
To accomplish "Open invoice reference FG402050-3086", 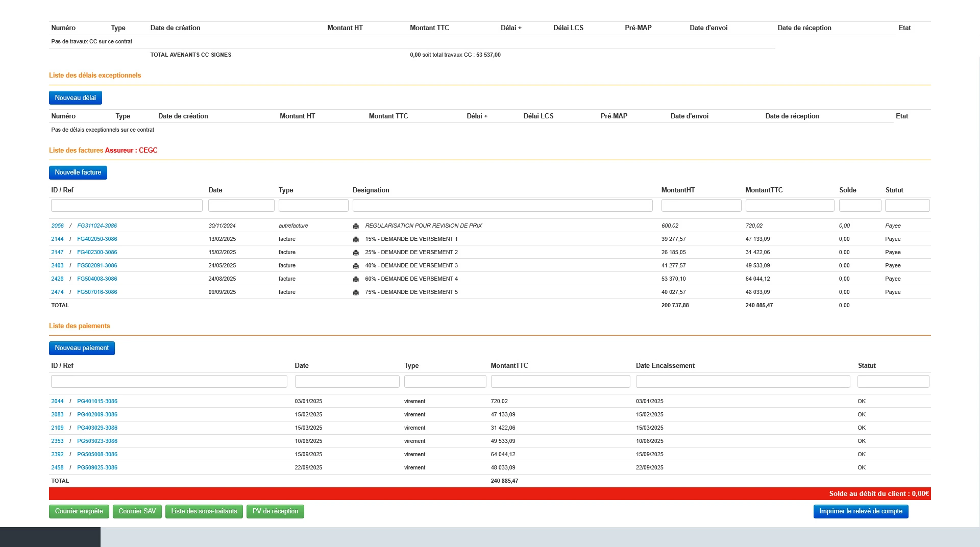I will coord(97,239).
